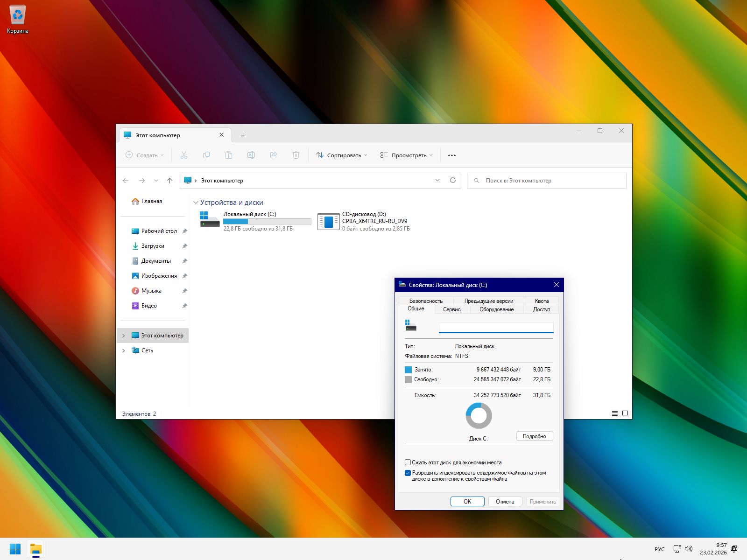Viewport: 747px width, 560px height.
Task: Click the Подробно button
Action: [x=534, y=436]
